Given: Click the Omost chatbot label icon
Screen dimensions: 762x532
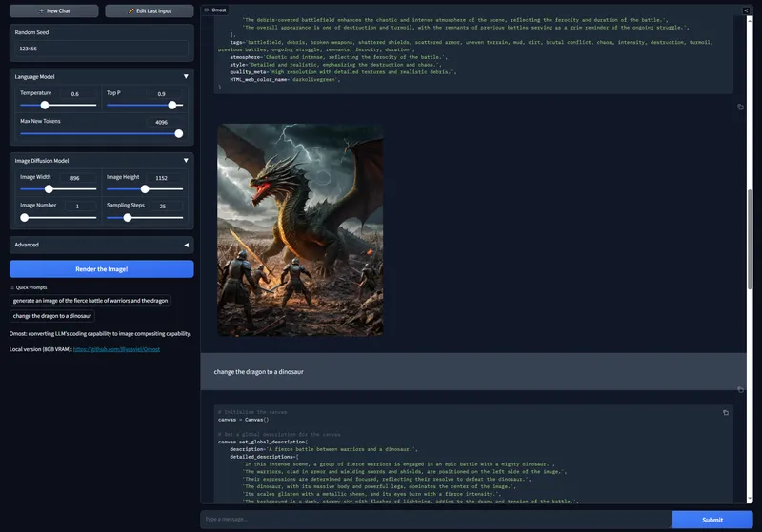Looking at the screenshot, I should 207,10.
